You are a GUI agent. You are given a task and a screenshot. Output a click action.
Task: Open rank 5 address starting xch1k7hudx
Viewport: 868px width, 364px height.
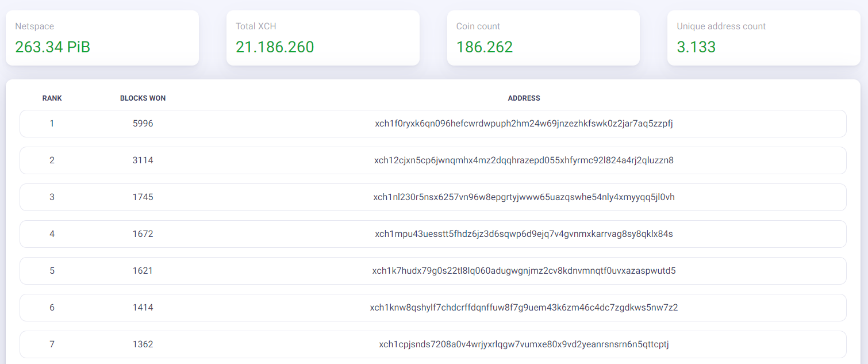(x=524, y=271)
